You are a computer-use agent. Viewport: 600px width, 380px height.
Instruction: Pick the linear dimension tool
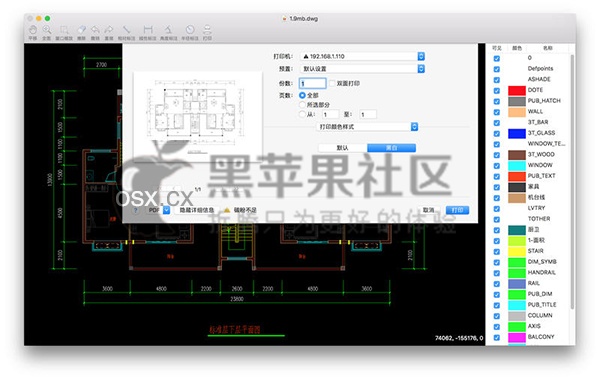[x=148, y=30]
